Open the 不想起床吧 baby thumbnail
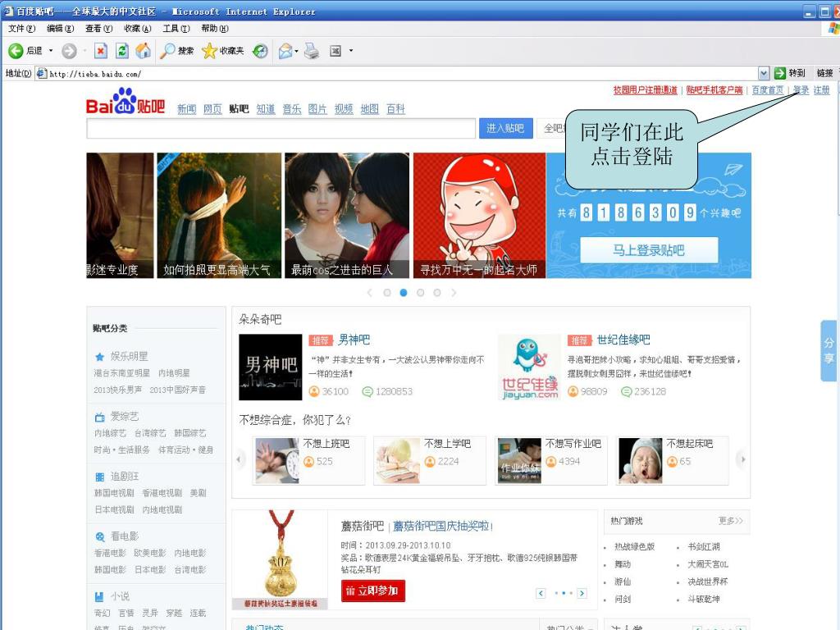 click(640, 461)
